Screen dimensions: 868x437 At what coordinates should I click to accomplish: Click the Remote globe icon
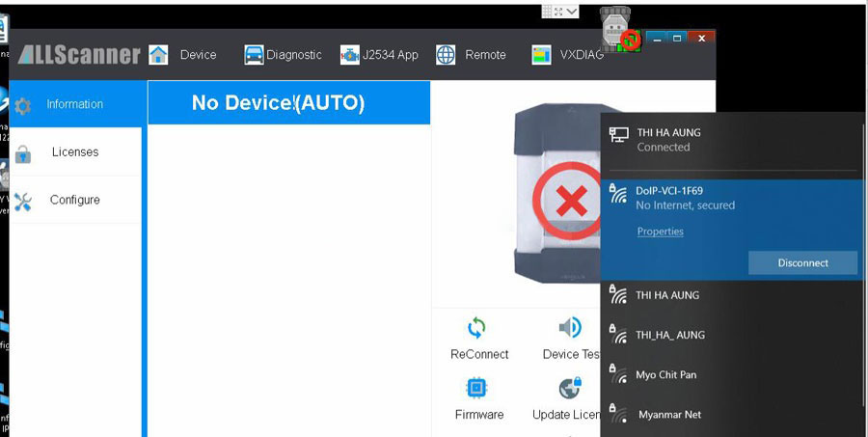pos(446,55)
